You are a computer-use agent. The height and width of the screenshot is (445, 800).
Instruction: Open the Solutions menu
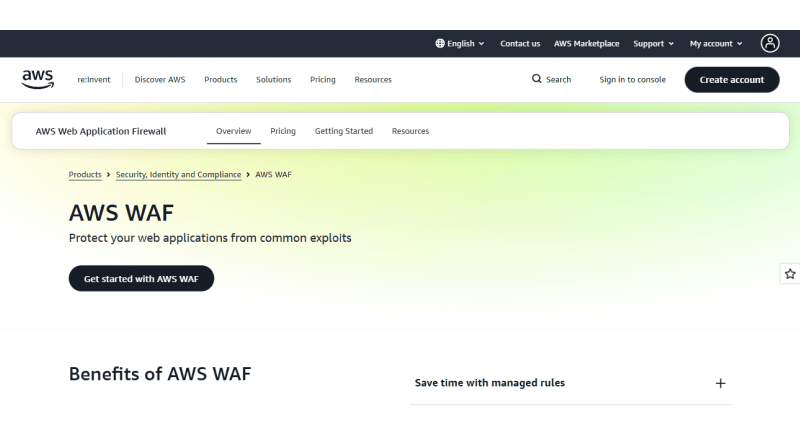[x=273, y=80]
